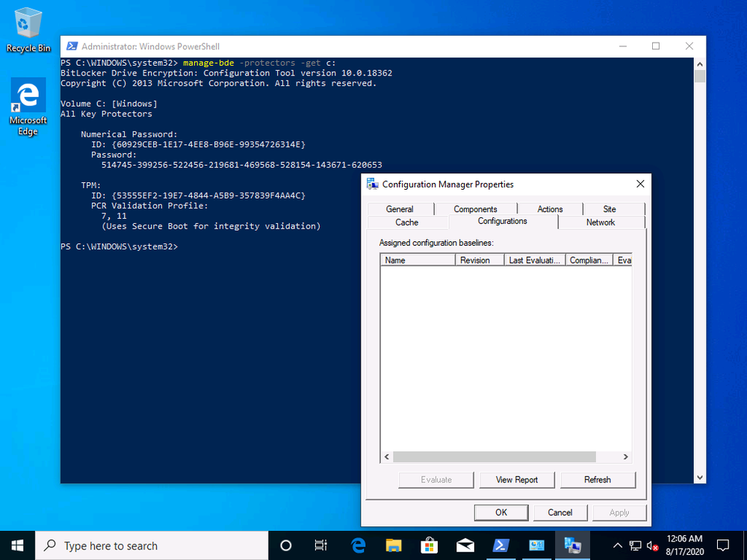
Task: Click the baseline list scroll left arrow
Action: click(387, 457)
